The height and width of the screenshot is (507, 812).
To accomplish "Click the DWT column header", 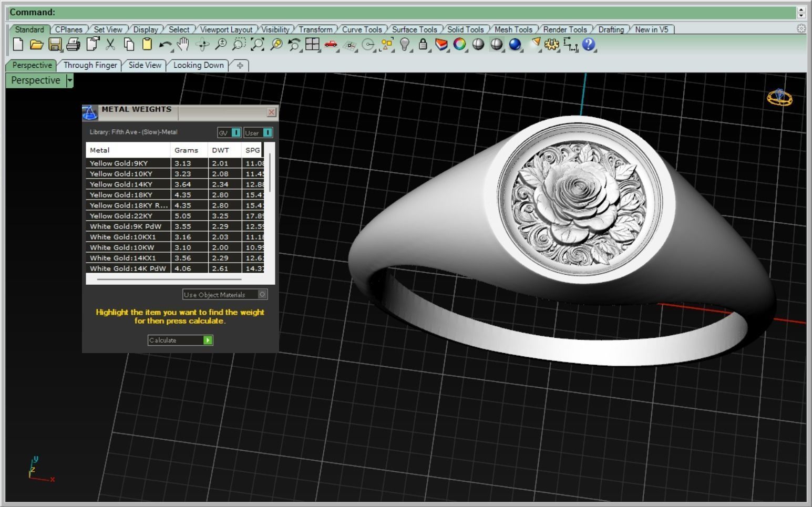I will pos(224,150).
